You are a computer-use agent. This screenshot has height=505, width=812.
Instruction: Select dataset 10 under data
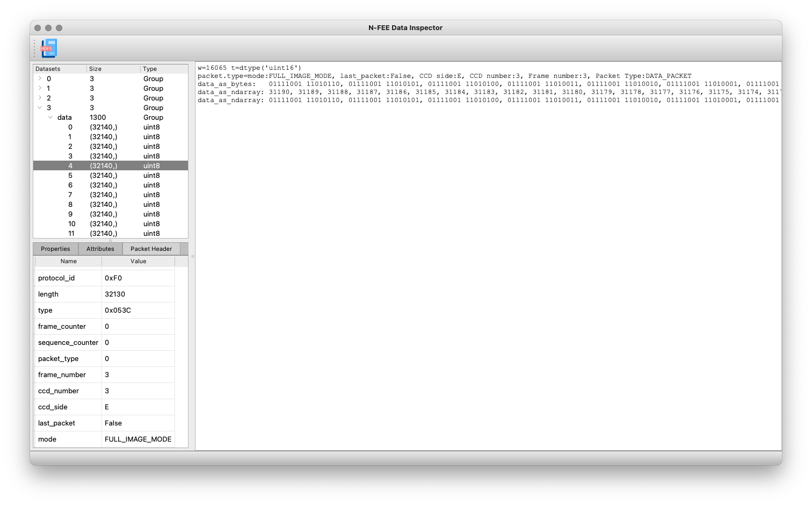pyautogui.click(x=111, y=223)
